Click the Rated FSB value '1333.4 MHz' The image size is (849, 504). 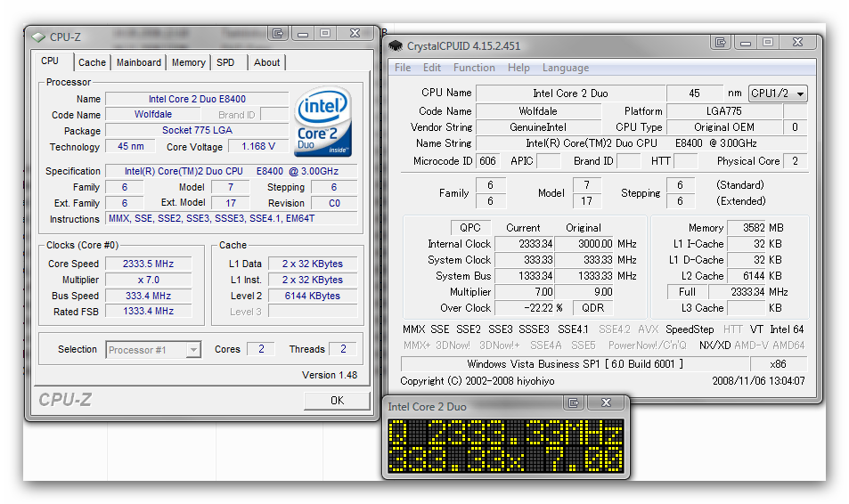(x=149, y=312)
